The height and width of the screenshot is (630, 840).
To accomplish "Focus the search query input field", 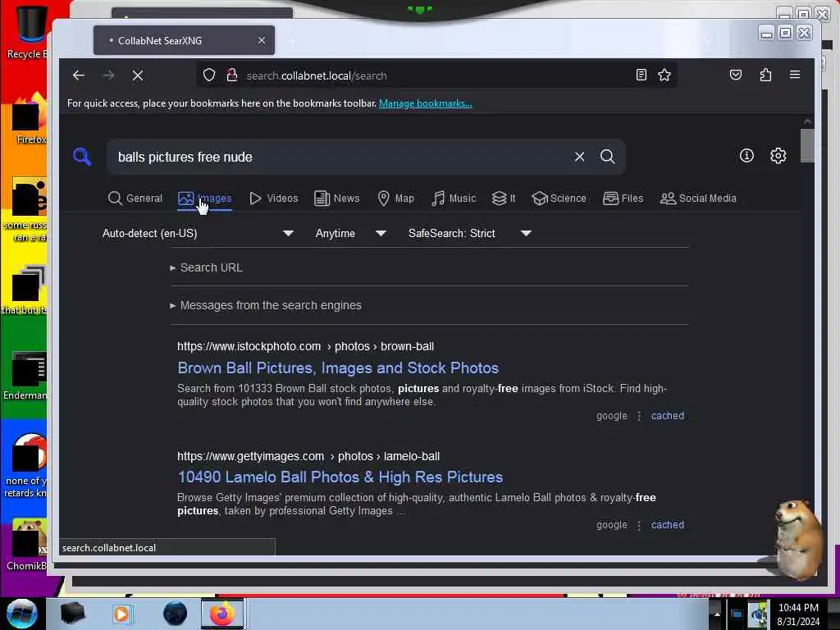I will 340,157.
